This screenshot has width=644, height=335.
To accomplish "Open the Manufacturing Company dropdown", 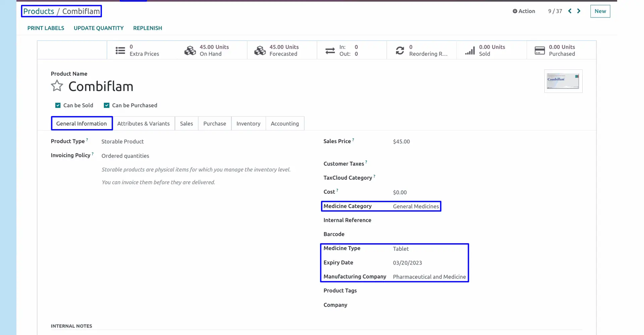I will click(x=430, y=277).
